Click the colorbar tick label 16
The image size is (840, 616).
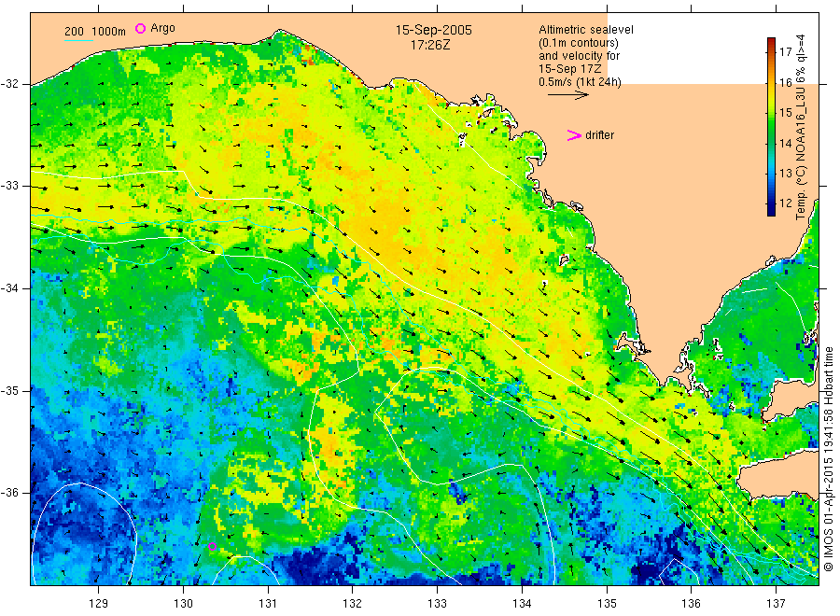point(785,82)
